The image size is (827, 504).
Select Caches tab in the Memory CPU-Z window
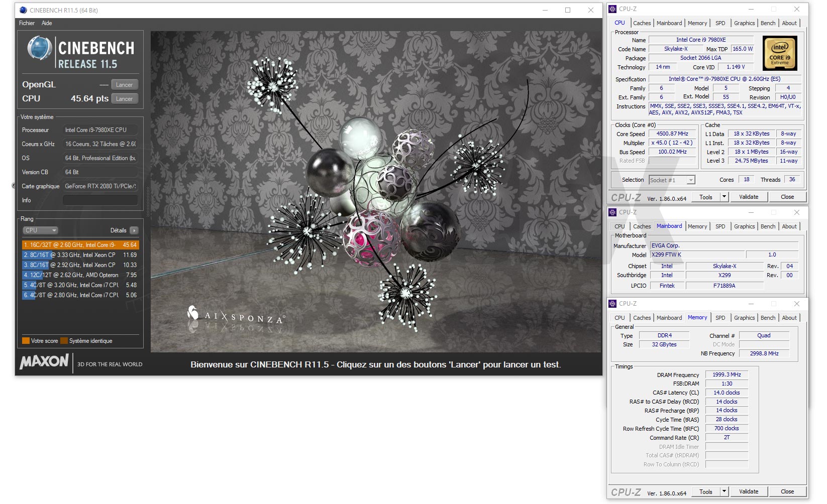tap(642, 318)
